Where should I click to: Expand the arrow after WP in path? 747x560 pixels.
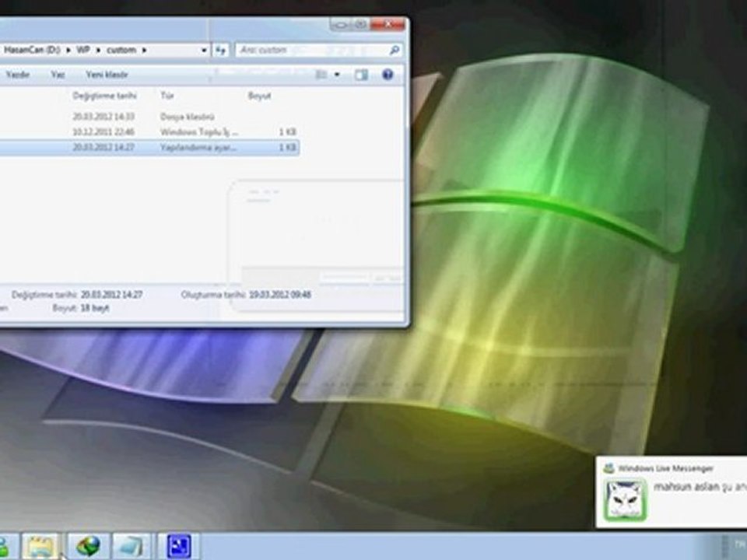[x=98, y=50]
